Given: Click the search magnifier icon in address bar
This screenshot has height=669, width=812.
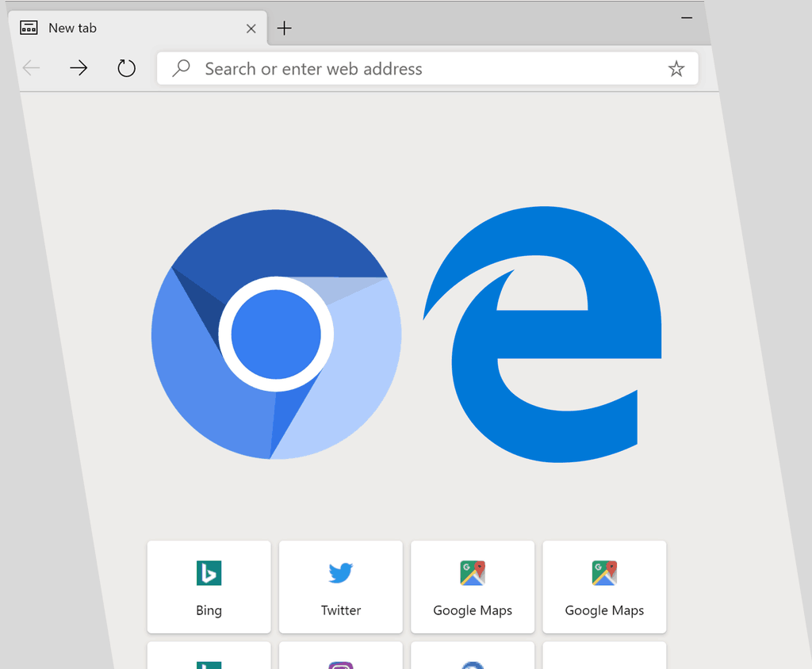Looking at the screenshot, I should click(182, 68).
